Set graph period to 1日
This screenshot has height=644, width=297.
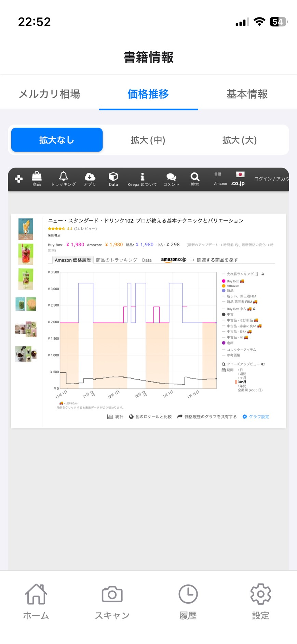pyautogui.click(x=240, y=370)
